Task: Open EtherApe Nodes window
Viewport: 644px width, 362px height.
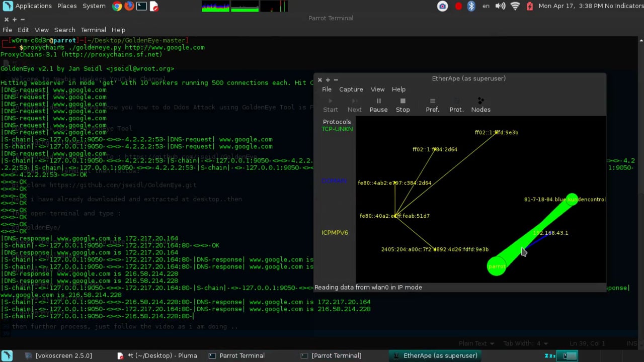Action: 480,105
